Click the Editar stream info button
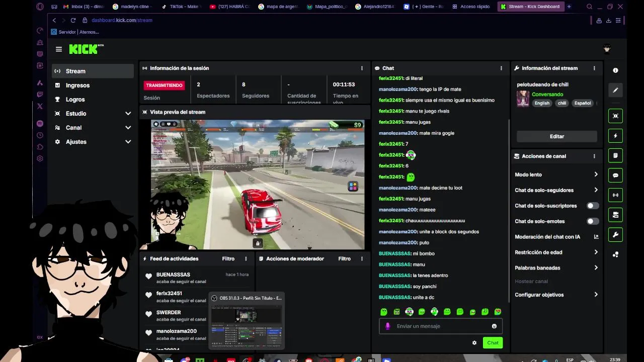The height and width of the screenshot is (362, 644). point(556,136)
